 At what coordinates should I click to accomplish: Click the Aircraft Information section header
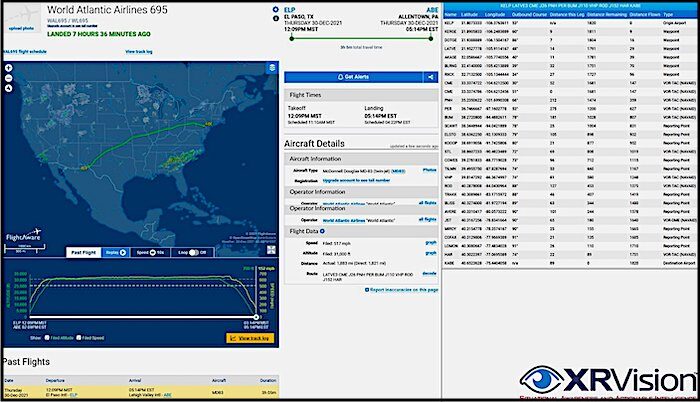(x=361, y=159)
